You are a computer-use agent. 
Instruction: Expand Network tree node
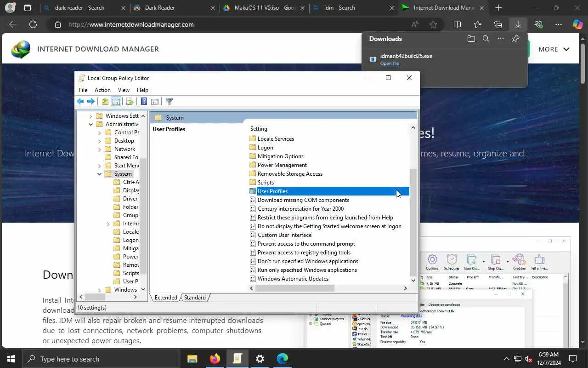point(100,149)
